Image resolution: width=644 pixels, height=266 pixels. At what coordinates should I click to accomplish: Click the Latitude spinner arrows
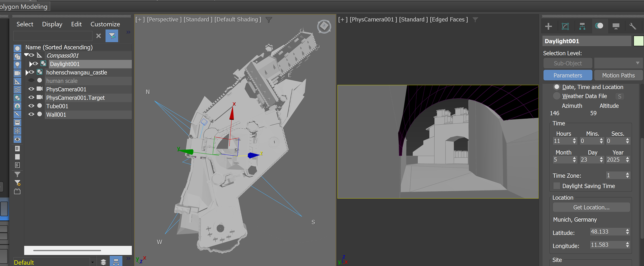(x=628, y=232)
